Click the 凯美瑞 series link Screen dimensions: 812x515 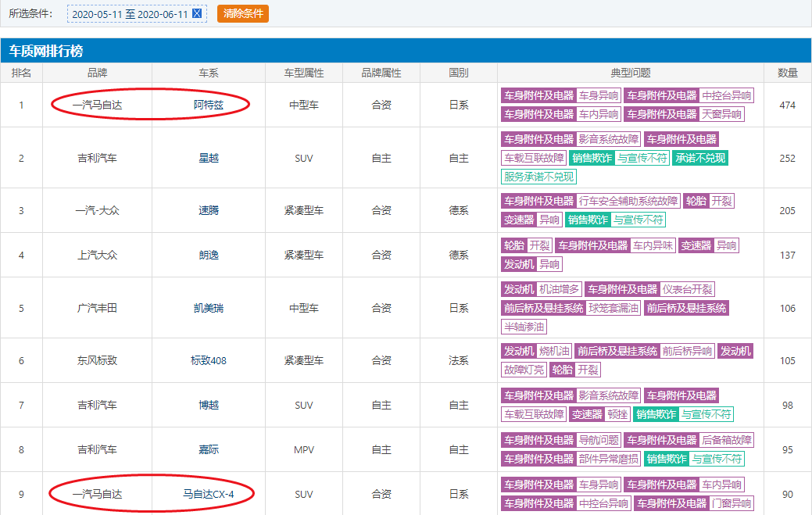(x=209, y=308)
